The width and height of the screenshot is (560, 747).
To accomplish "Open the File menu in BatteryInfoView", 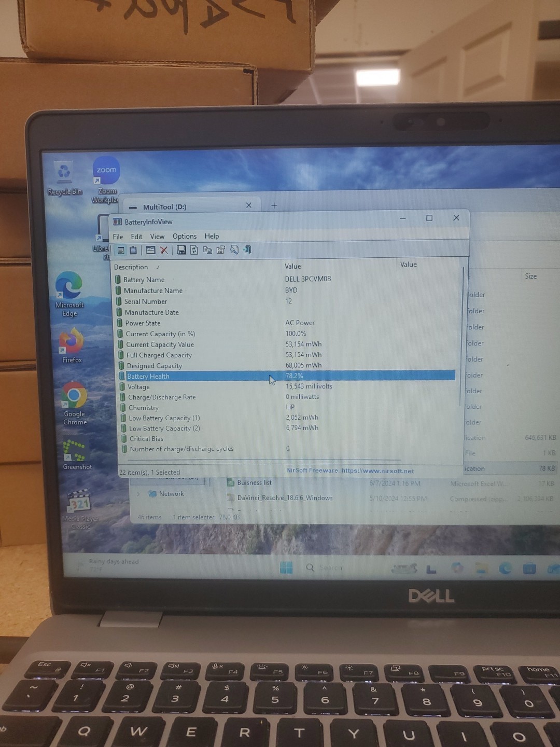I will [x=118, y=237].
